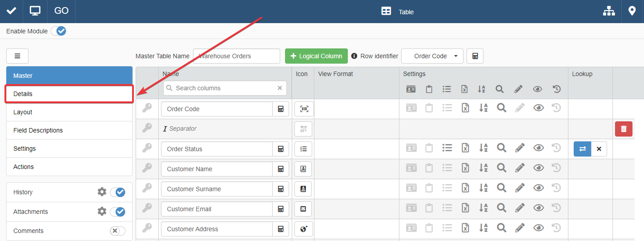
Task: Expand the hamburger menu above Master
Action: point(17,56)
